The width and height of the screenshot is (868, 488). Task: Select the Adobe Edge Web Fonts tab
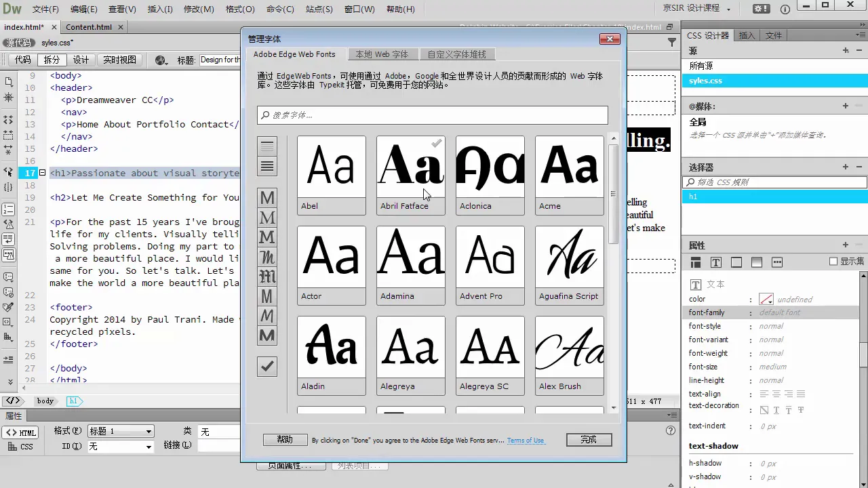point(294,54)
